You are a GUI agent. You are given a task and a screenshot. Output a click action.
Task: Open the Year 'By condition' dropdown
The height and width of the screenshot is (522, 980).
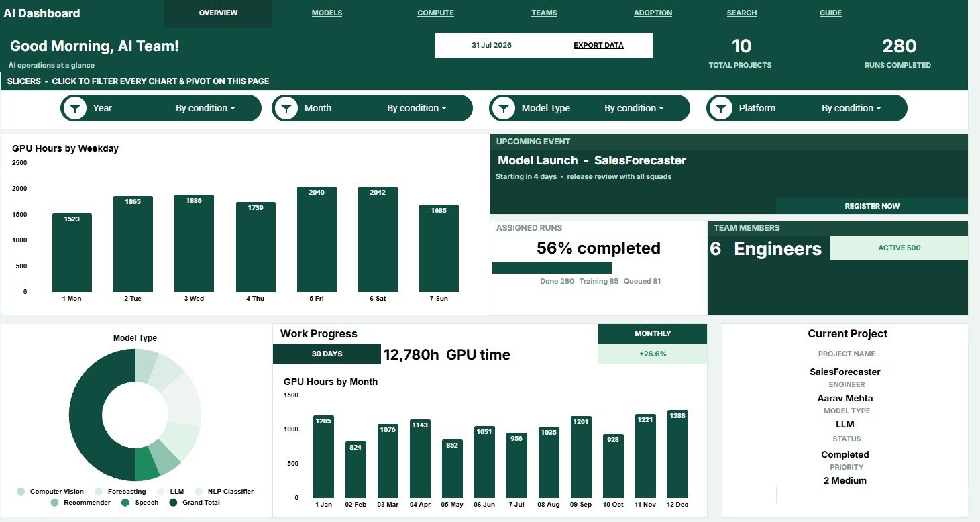(x=205, y=108)
